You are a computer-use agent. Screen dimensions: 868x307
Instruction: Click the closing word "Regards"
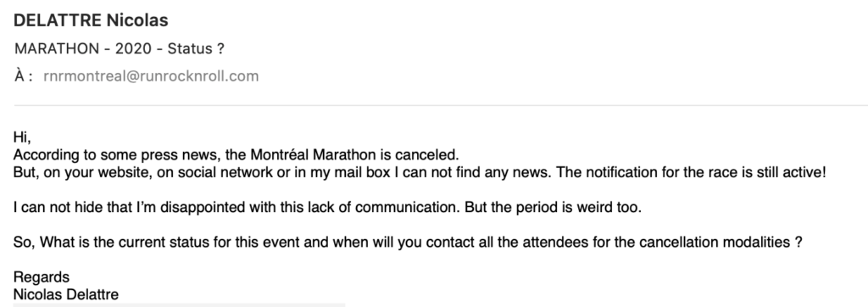click(x=42, y=277)
